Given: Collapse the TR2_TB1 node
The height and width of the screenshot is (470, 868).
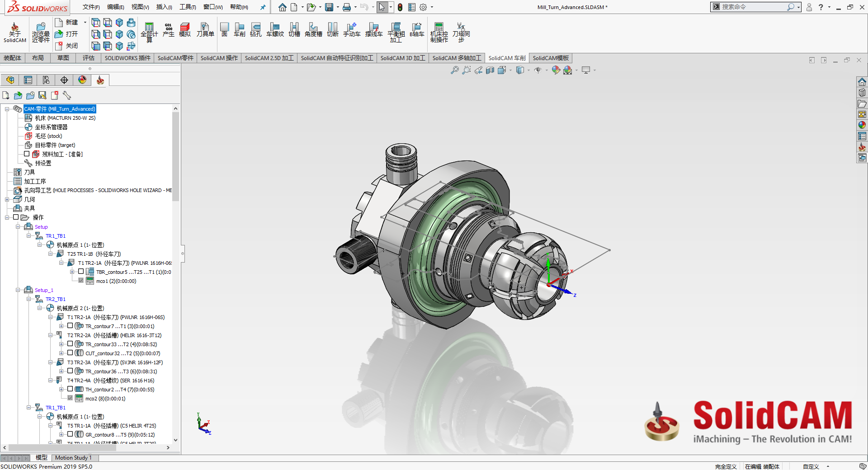Looking at the screenshot, I should [x=29, y=299].
